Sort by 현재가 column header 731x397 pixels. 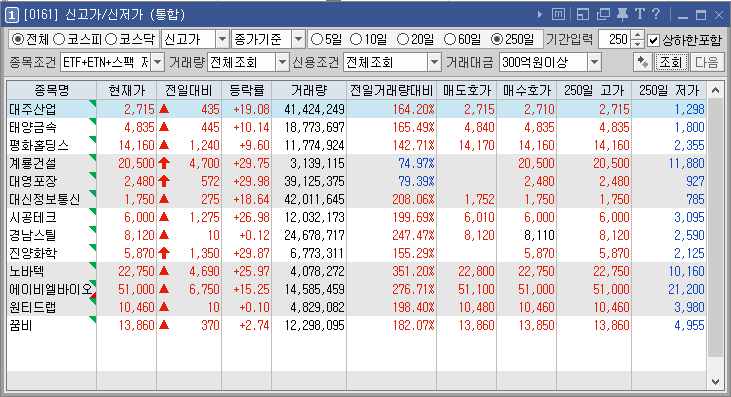coord(126,90)
